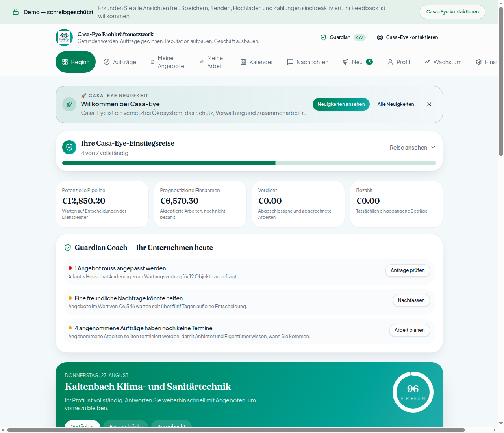Click the lifebuoy icon beside Casa-Eye kontaktieren
504x433 pixels.
click(380, 37)
